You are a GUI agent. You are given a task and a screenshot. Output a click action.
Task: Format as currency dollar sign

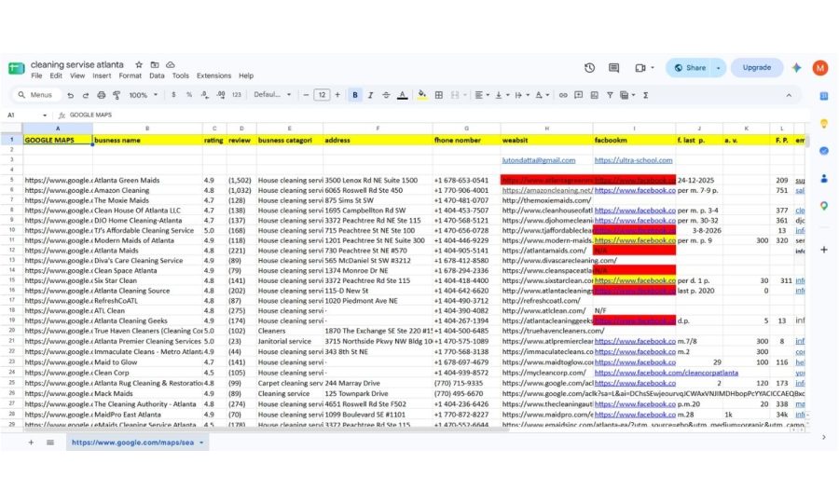[x=173, y=95]
